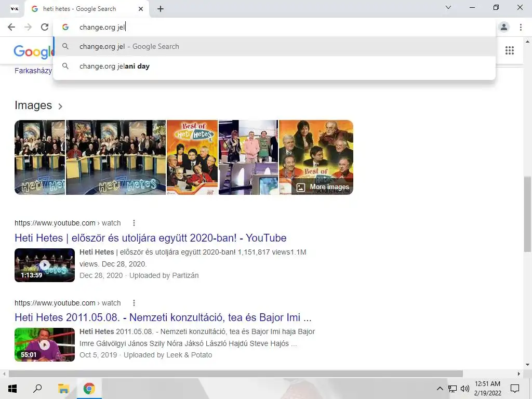Screen dimensions: 532x399
Task: Open File Explorer from taskbar
Action: tap(63, 389)
